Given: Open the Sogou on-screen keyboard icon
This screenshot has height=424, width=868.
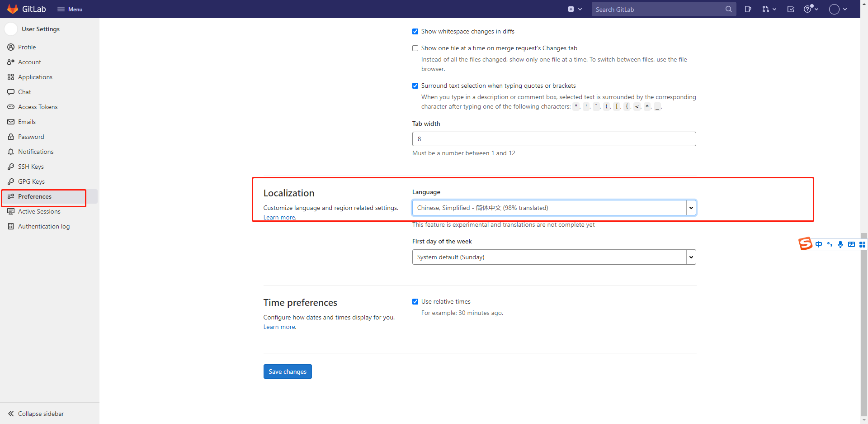Looking at the screenshot, I should (852, 244).
